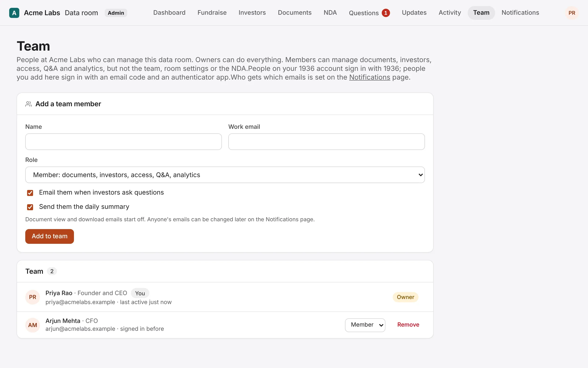Click the red Questions badge showing 1
The image size is (588, 368).
pyautogui.click(x=386, y=13)
